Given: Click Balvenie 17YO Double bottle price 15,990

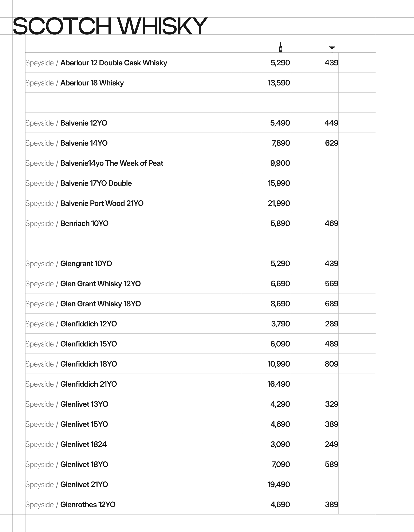Looking at the screenshot, I should coord(279,183).
